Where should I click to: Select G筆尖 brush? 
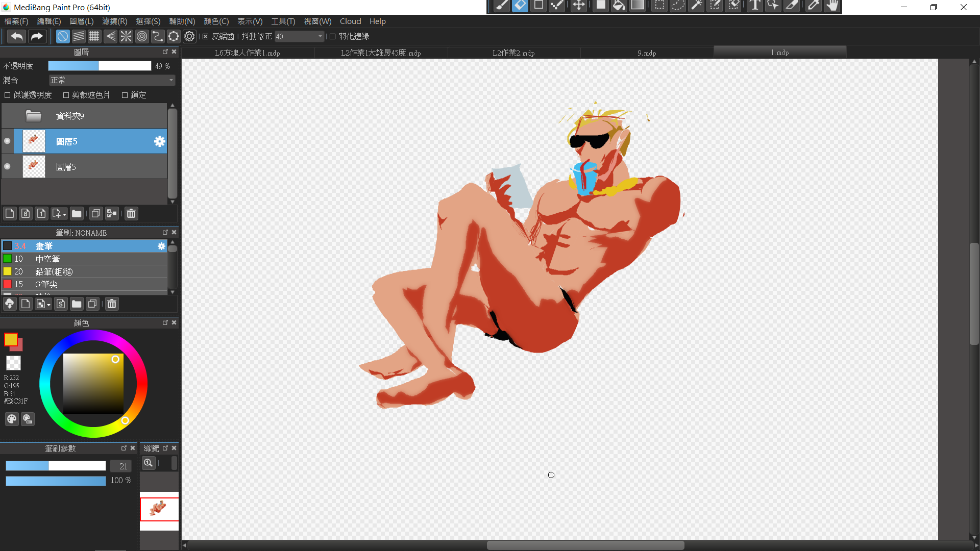(x=84, y=284)
